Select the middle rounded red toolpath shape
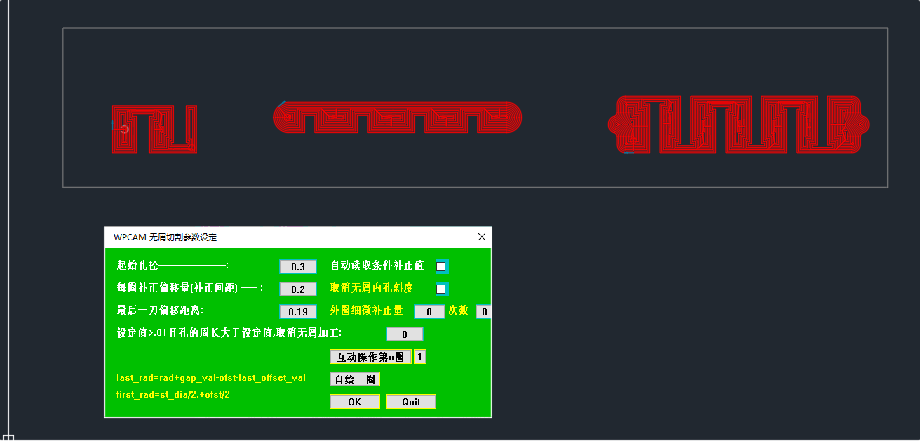This screenshot has height=441, width=920. click(398, 118)
